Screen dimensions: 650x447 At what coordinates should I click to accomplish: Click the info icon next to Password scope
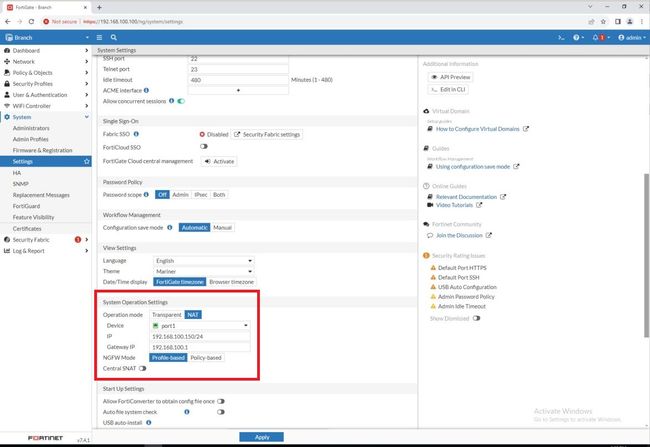[x=146, y=194]
